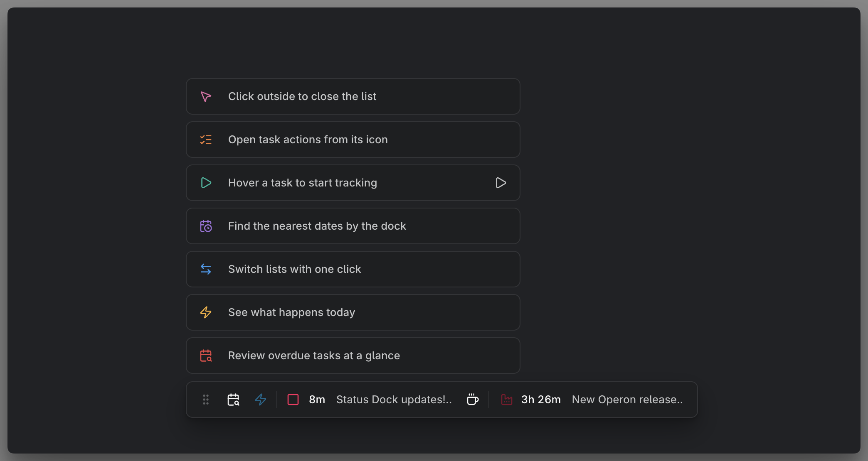Click the pink cursor icon in the first row

[206, 97]
